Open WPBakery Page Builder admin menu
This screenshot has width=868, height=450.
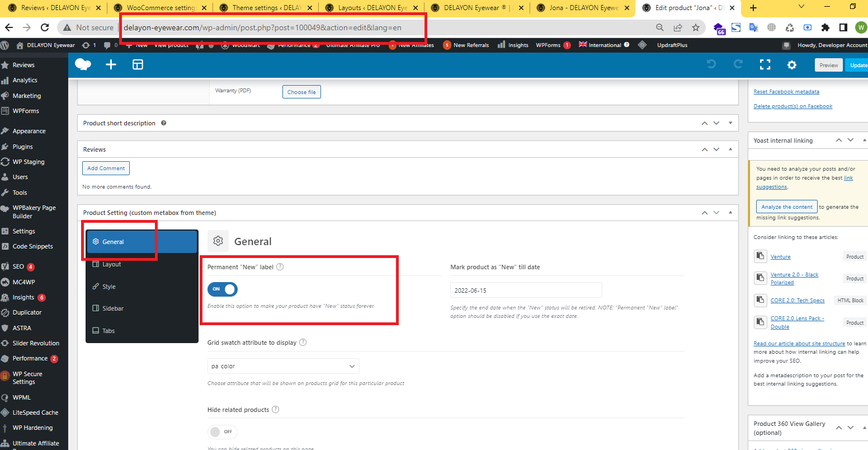(x=34, y=212)
